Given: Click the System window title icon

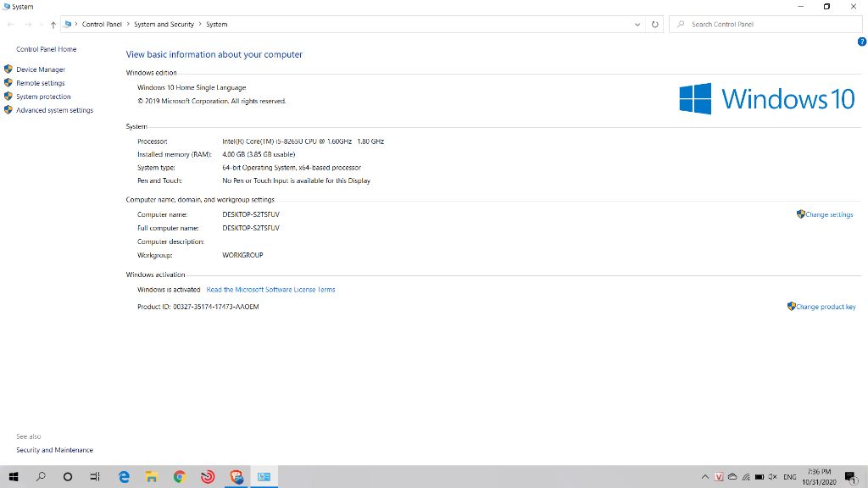Looking at the screenshot, I should coord(6,7).
